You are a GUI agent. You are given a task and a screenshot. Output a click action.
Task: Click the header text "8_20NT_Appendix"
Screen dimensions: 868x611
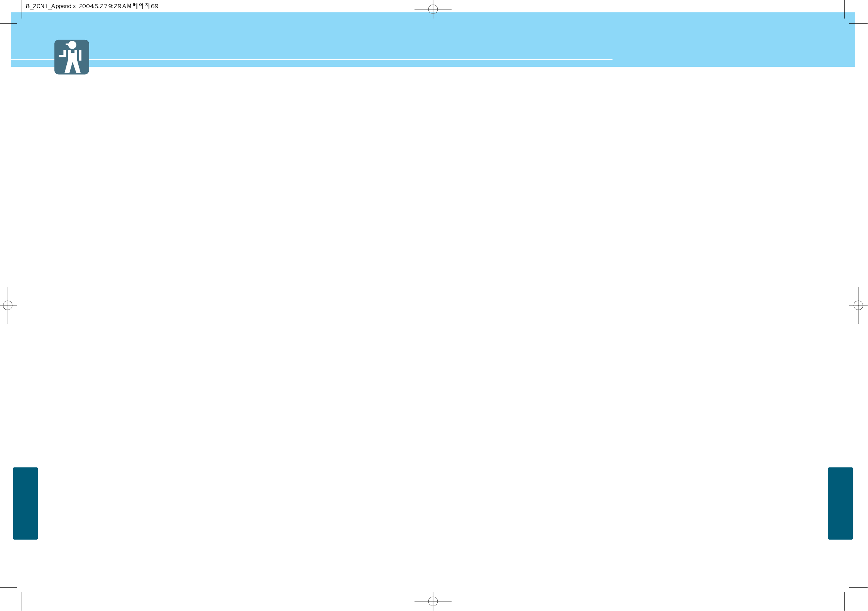(x=51, y=6)
